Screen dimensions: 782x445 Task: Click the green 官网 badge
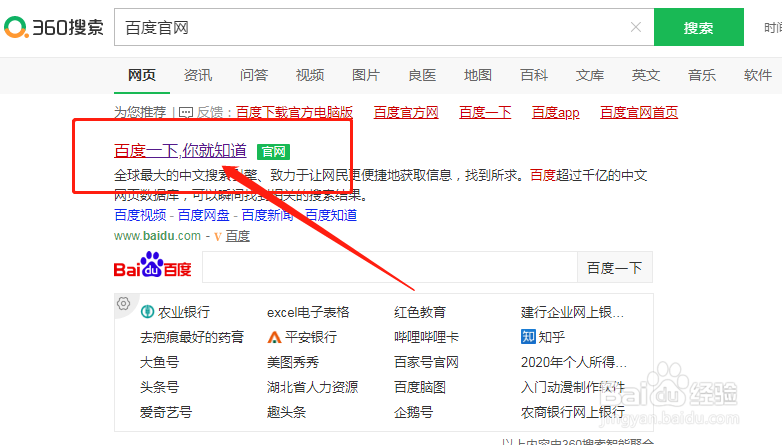point(273,151)
